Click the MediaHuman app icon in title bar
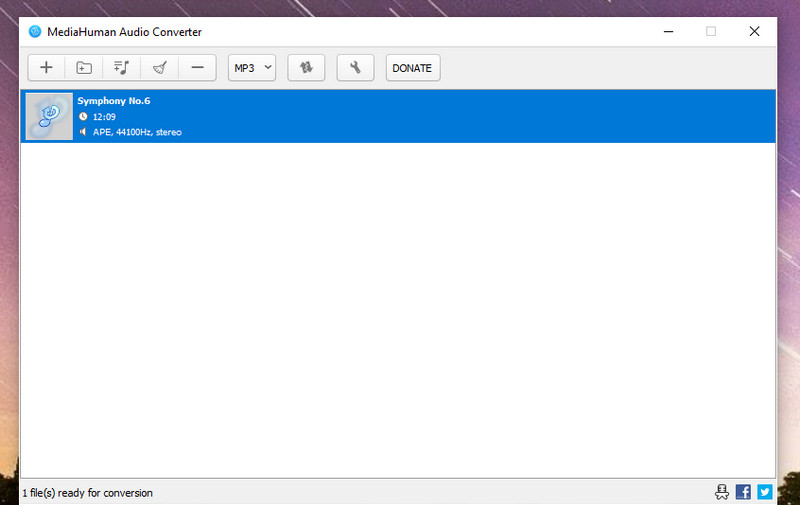 [35, 32]
